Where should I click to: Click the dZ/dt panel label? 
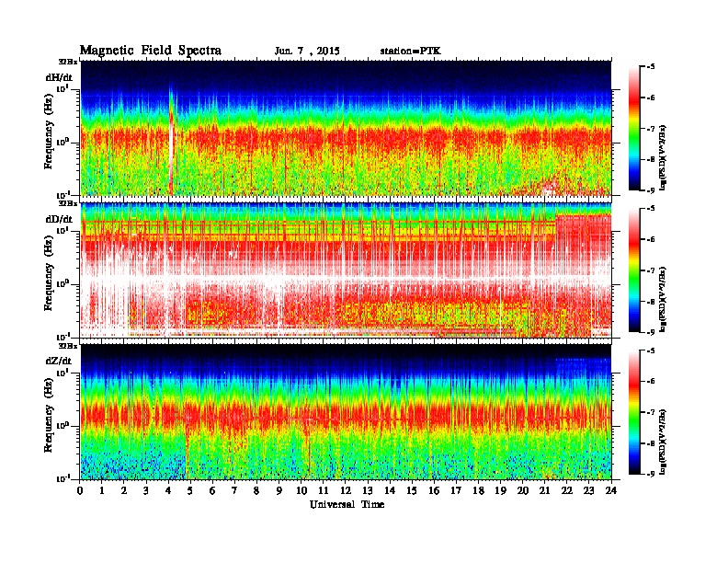59,361
